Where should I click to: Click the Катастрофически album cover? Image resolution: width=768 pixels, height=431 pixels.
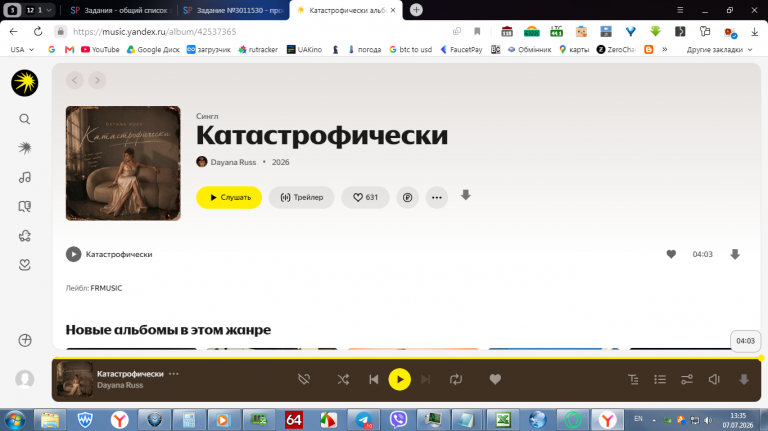[x=123, y=163]
